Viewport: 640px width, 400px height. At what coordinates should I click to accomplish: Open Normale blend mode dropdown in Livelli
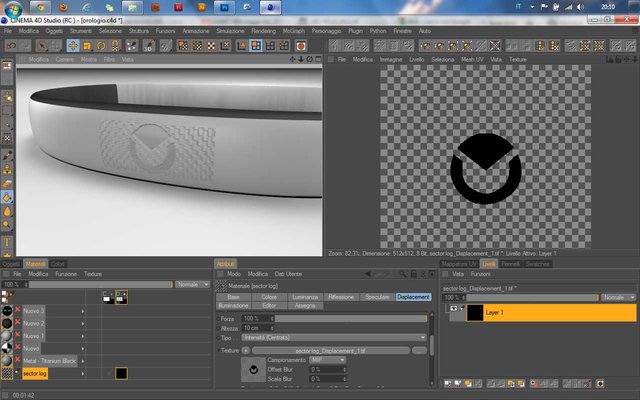tap(618, 298)
